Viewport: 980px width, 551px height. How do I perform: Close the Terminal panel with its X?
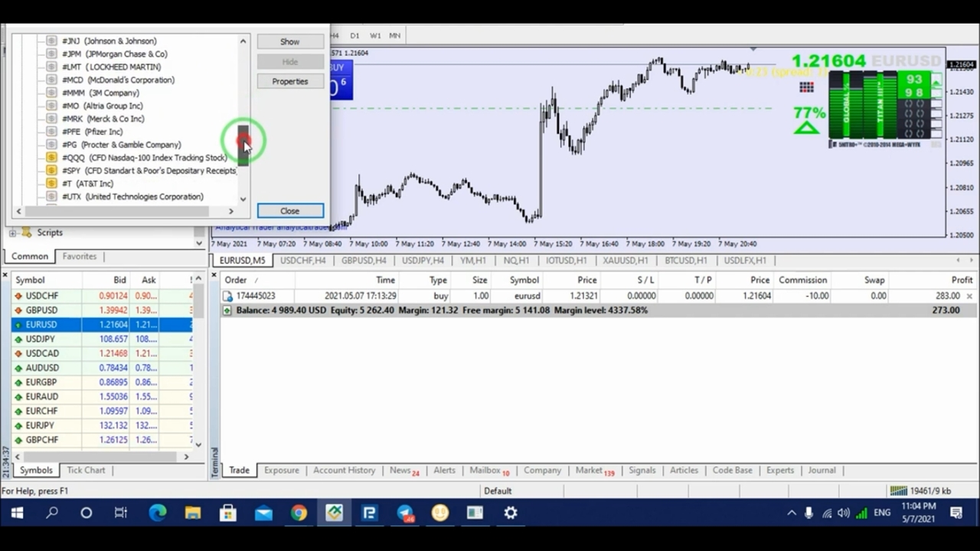(x=214, y=275)
